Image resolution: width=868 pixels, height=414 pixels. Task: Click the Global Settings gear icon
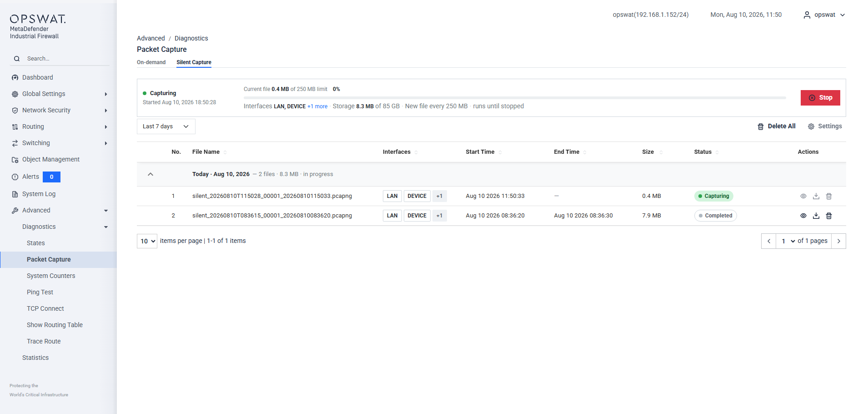15,94
